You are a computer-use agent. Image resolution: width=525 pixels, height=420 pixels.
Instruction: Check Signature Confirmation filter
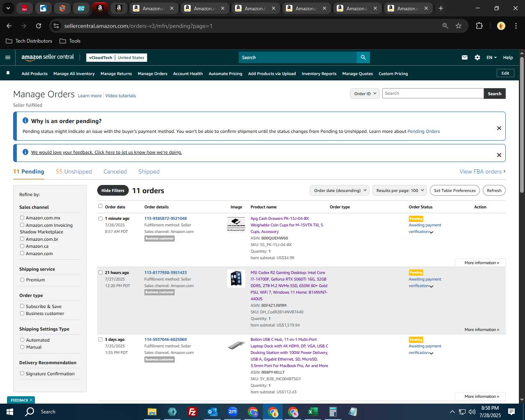click(x=22, y=373)
